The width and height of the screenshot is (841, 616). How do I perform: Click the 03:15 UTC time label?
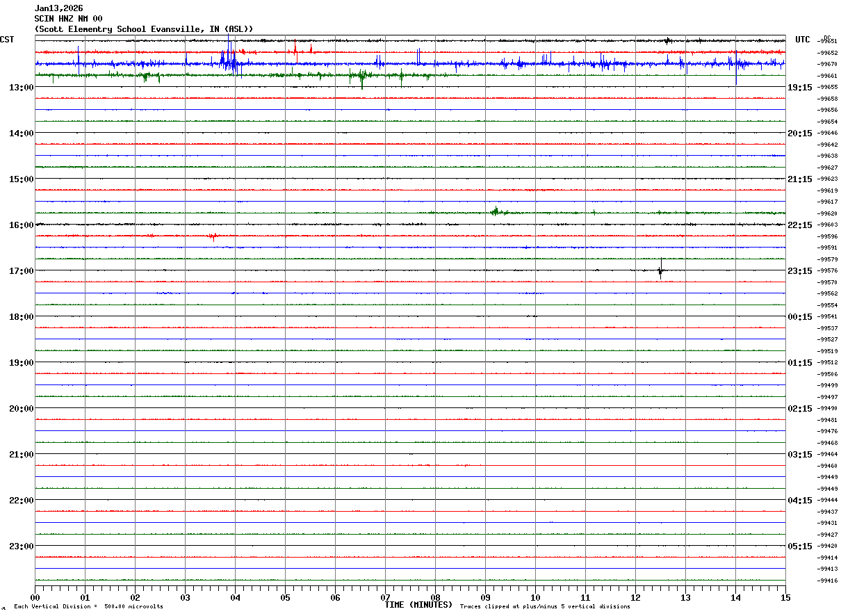[x=800, y=455]
